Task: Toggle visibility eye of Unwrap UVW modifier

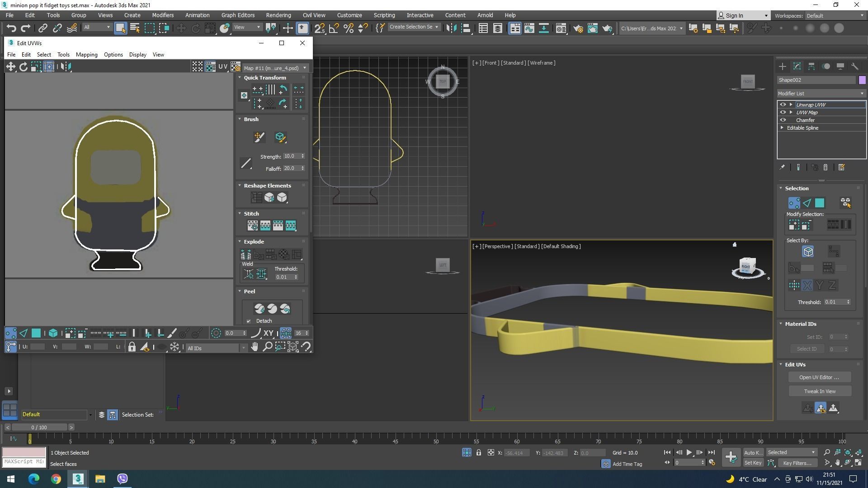Action: click(783, 105)
